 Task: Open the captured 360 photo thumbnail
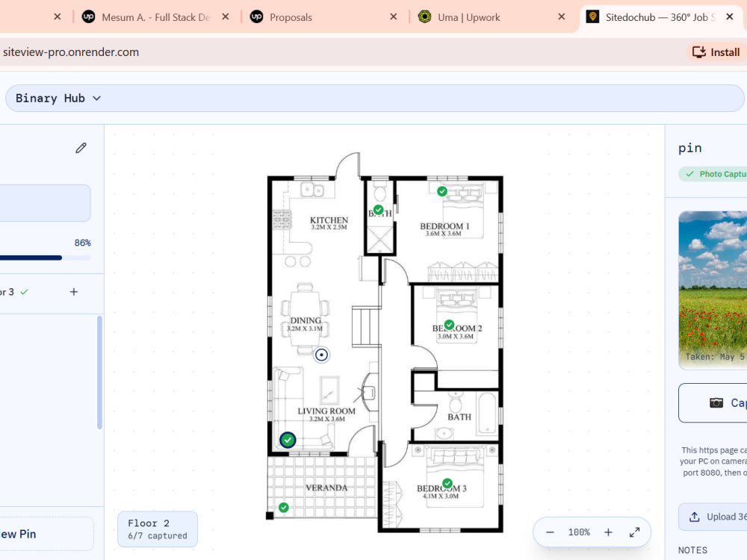coord(713,290)
